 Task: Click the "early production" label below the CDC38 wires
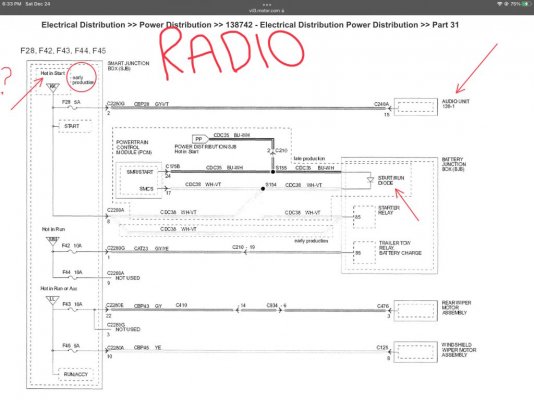coord(311,241)
